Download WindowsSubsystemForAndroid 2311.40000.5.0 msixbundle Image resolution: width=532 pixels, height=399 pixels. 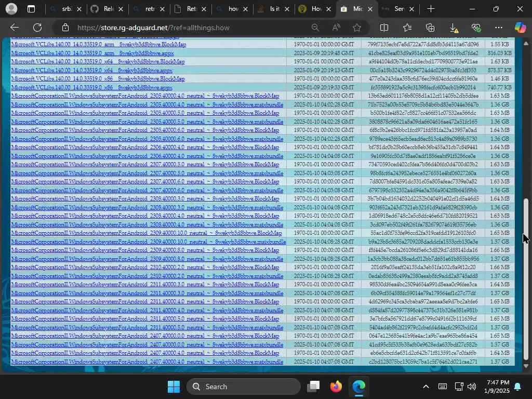click(147, 327)
